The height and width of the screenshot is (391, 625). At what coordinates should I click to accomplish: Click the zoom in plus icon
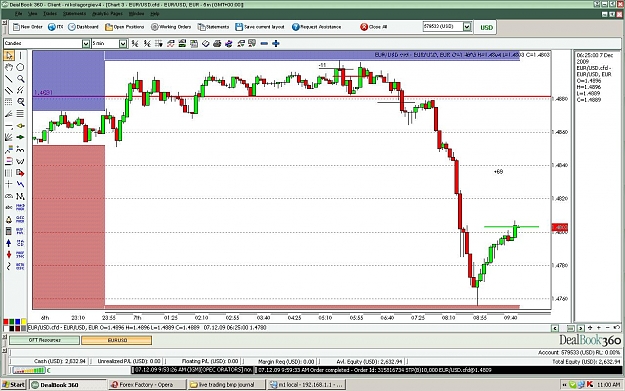[275, 43]
